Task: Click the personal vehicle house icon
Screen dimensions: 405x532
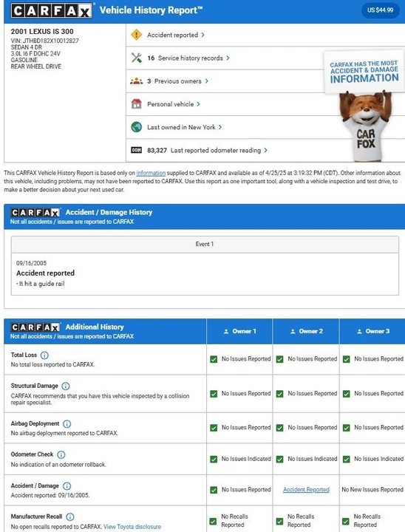Action: 137,104
